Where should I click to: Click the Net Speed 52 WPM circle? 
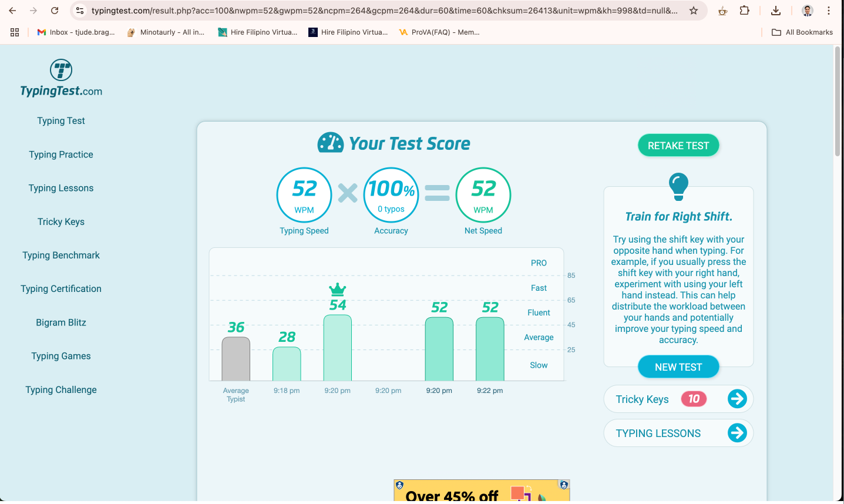[483, 195]
